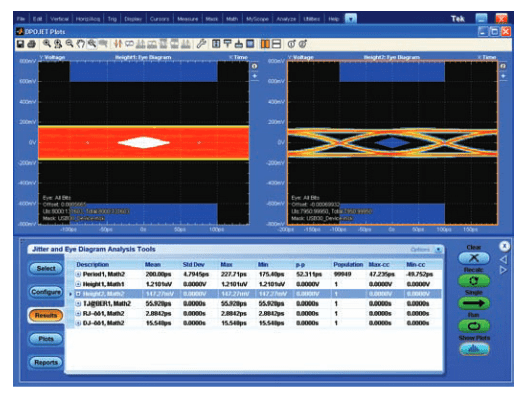The height and width of the screenshot is (396, 528).
Task: Close the analysis panel with round X
Action: (504, 246)
